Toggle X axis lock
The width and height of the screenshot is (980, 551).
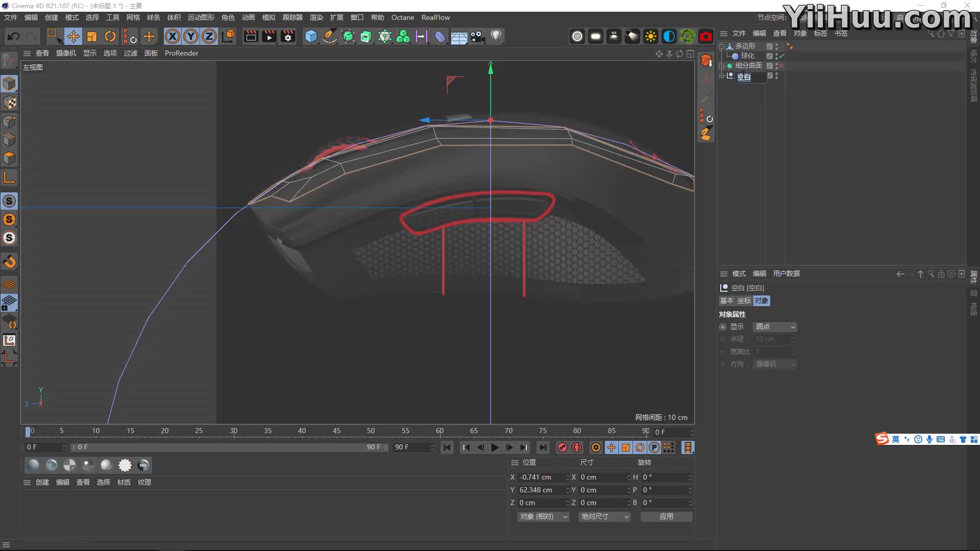coord(173,36)
